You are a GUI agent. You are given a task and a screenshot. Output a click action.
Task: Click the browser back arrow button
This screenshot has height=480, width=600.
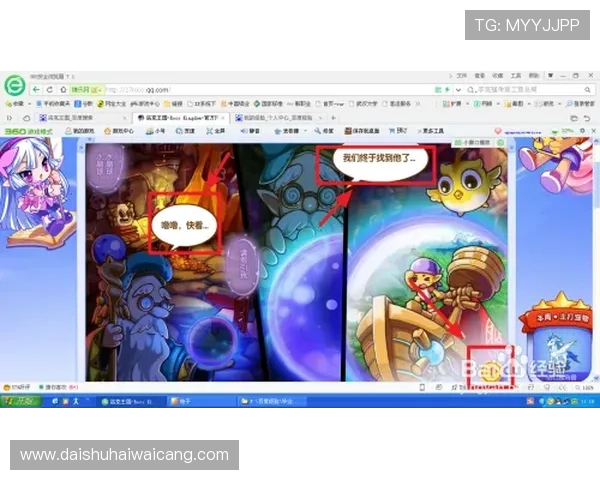[x=36, y=90]
